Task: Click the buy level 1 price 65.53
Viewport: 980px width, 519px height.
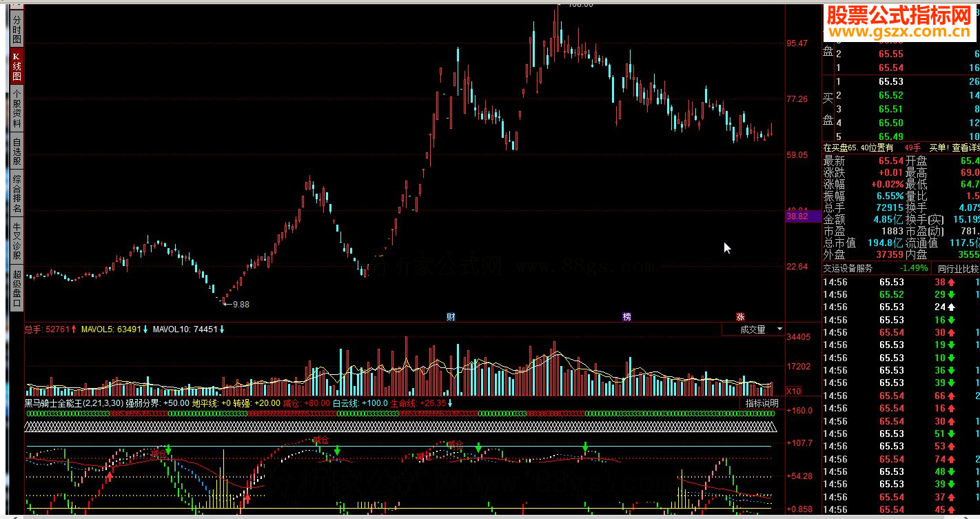Action: pos(891,81)
